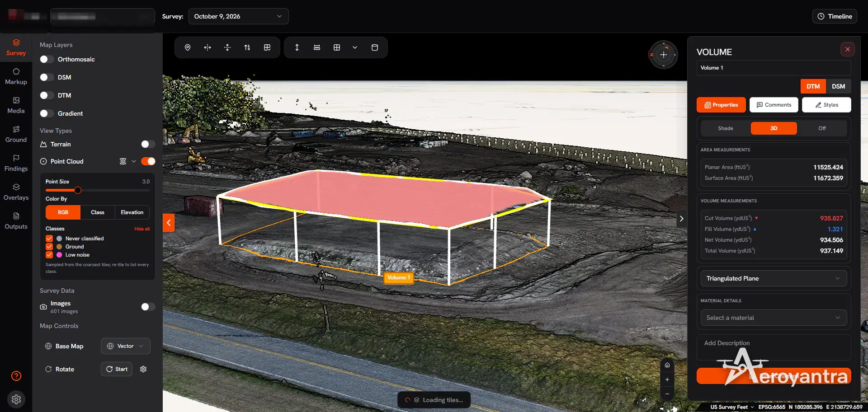The image size is (868, 412).
Task: Switch volume surface to DSM
Action: (x=838, y=86)
